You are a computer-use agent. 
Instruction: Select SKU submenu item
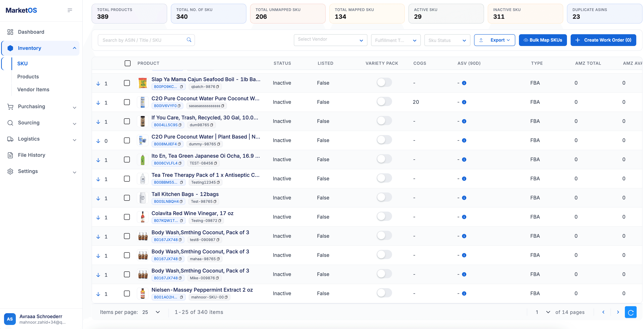coord(22,63)
